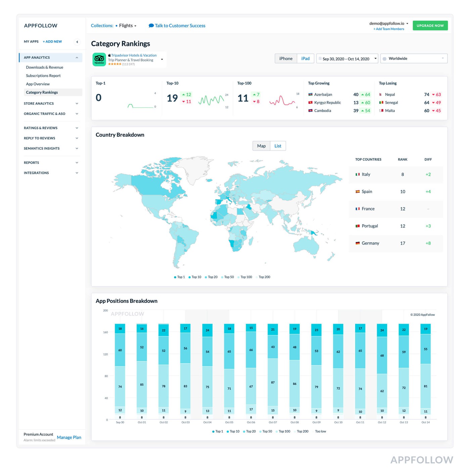Open the Worldwide country dropdown
470x476 pixels.
click(x=414, y=59)
